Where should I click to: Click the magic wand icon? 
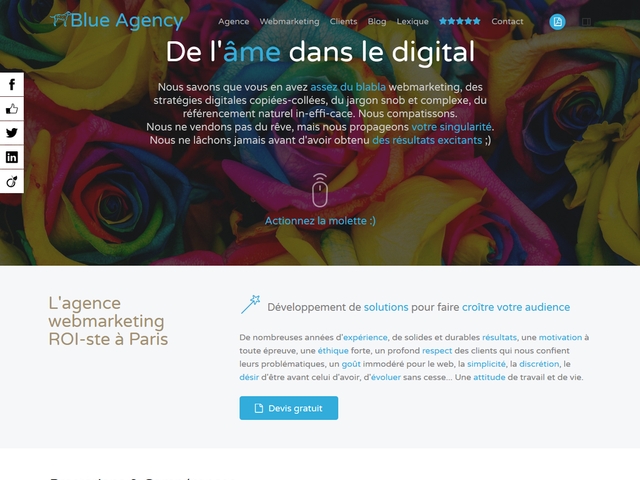point(251,304)
